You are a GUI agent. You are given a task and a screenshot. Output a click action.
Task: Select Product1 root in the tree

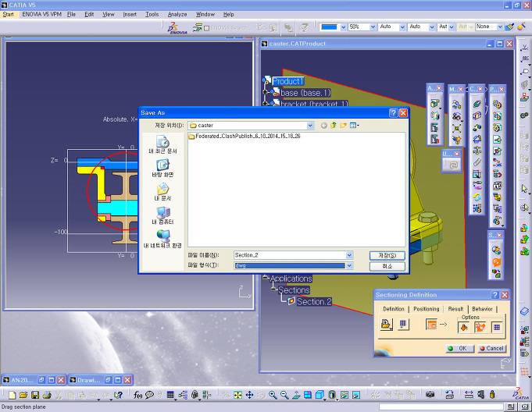[287, 81]
